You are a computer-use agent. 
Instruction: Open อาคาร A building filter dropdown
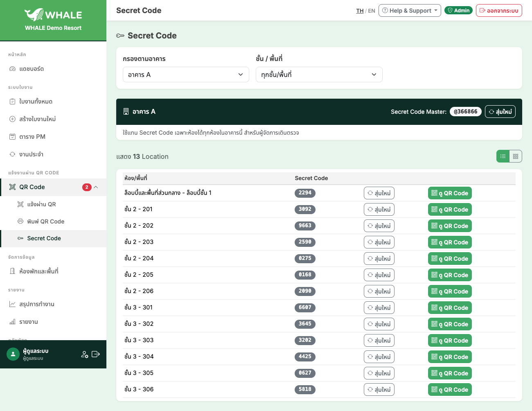[x=186, y=75]
